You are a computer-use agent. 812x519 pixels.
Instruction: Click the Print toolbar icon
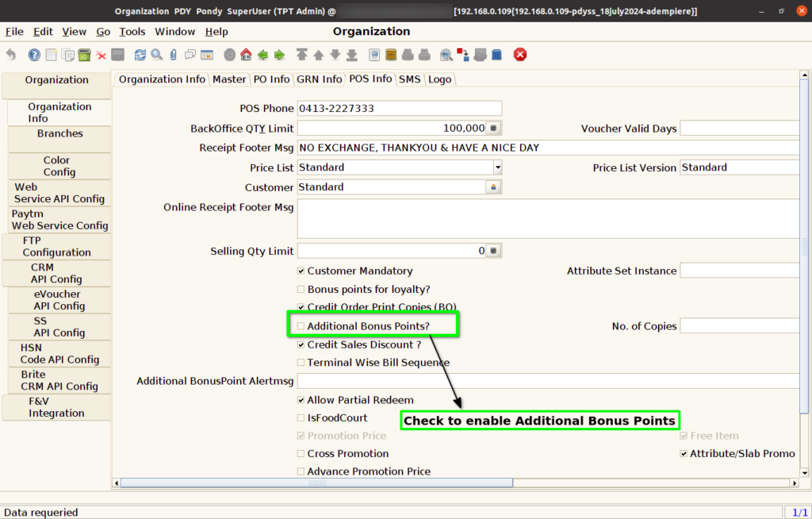[x=424, y=55]
